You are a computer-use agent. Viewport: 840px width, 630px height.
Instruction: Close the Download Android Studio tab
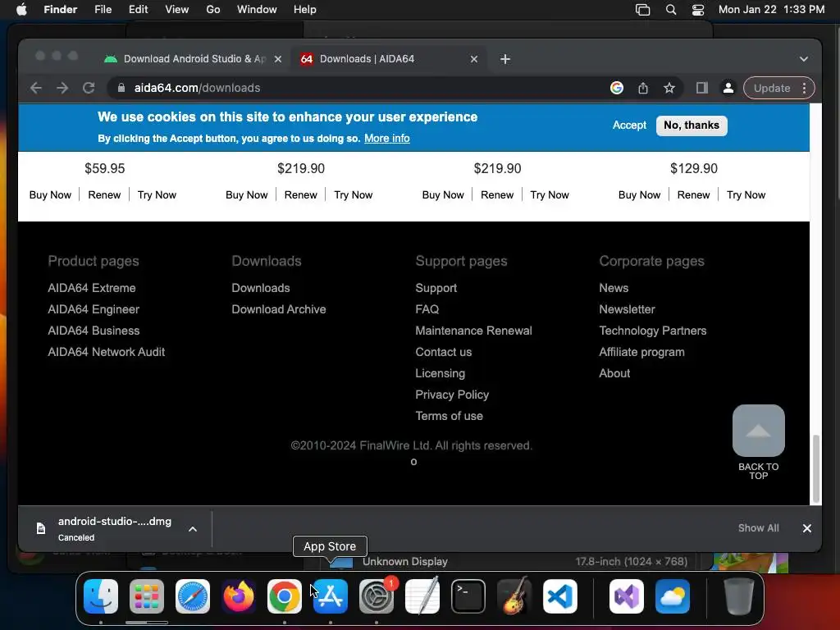(278, 59)
